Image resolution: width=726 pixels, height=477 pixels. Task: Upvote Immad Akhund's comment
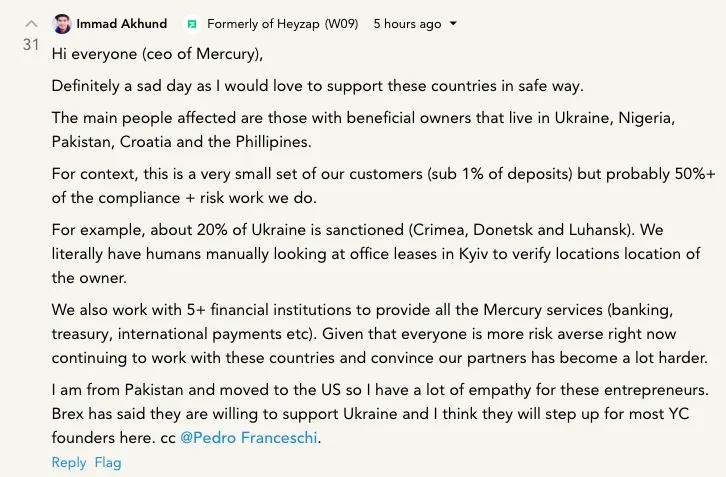point(31,24)
